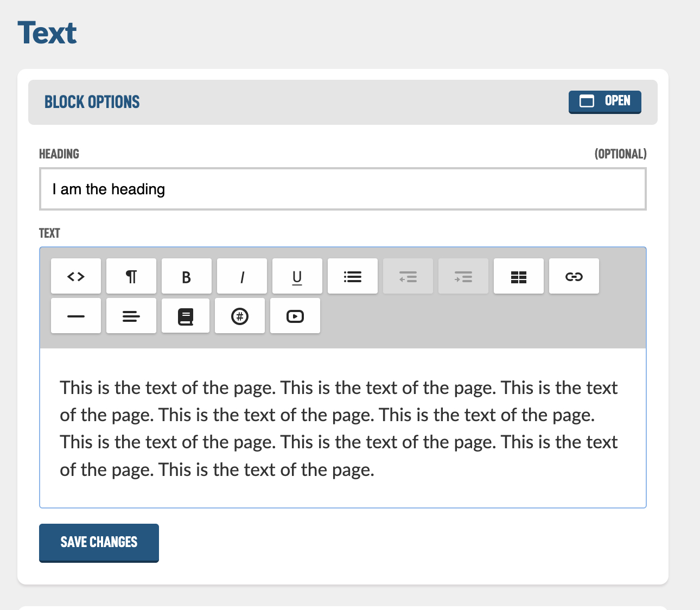Open text alignment options

[x=131, y=316]
